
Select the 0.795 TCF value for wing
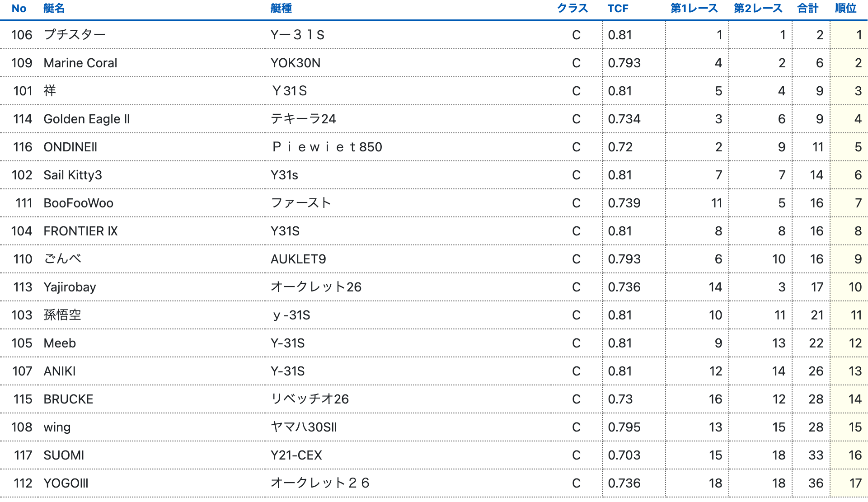pyautogui.click(x=624, y=427)
